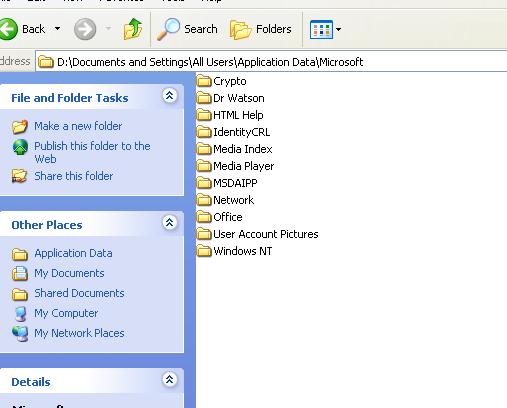Click the green Back arrow icon

pos(8,29)
